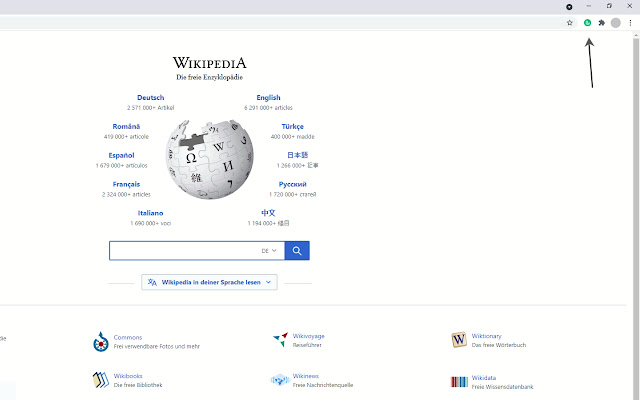Open the Español Wikipedia link
The width and height of the screenshot is (640, 400).
[x=121, y=156]
